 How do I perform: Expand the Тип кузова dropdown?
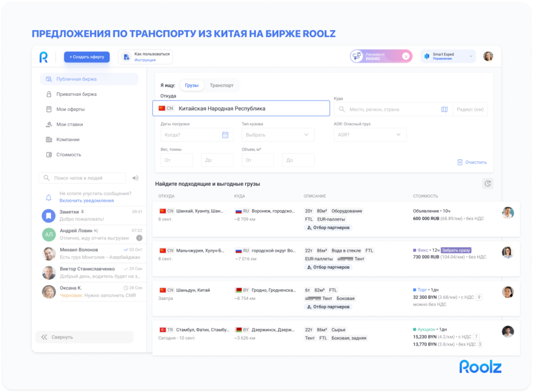(278, 135)
